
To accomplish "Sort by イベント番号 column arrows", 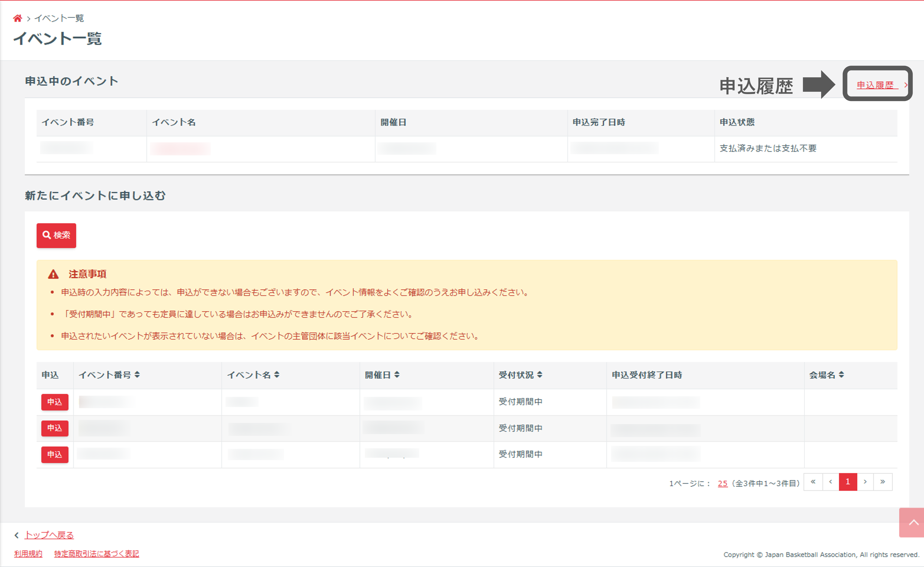I will (x=137, y=375).
